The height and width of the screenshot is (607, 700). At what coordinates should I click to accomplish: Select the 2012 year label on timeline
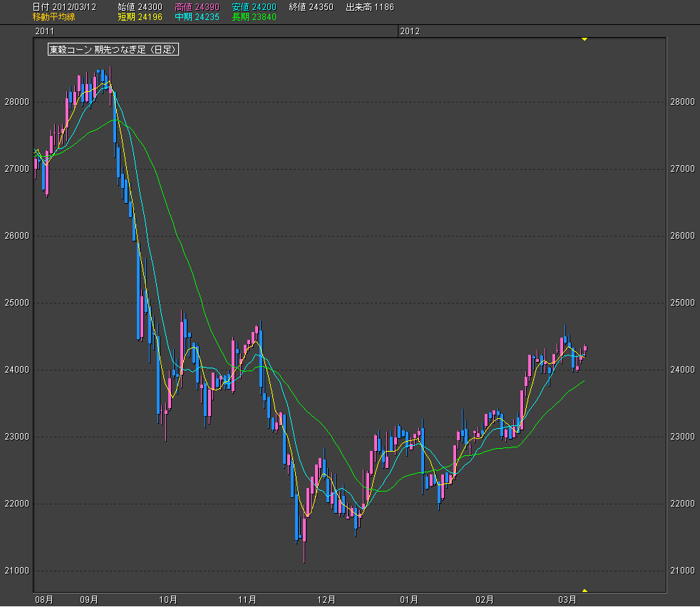pos(410,31)
